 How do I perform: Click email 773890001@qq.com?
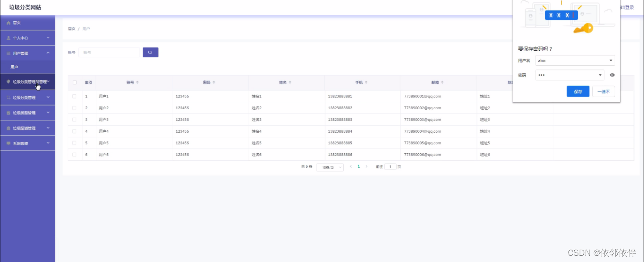tap(423, 96)
